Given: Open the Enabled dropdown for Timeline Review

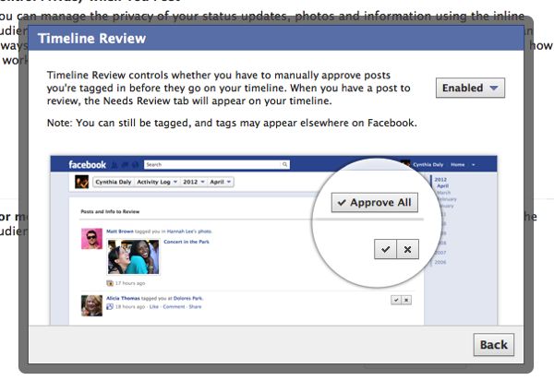Looking at the screenshot, I should (470, 88).
